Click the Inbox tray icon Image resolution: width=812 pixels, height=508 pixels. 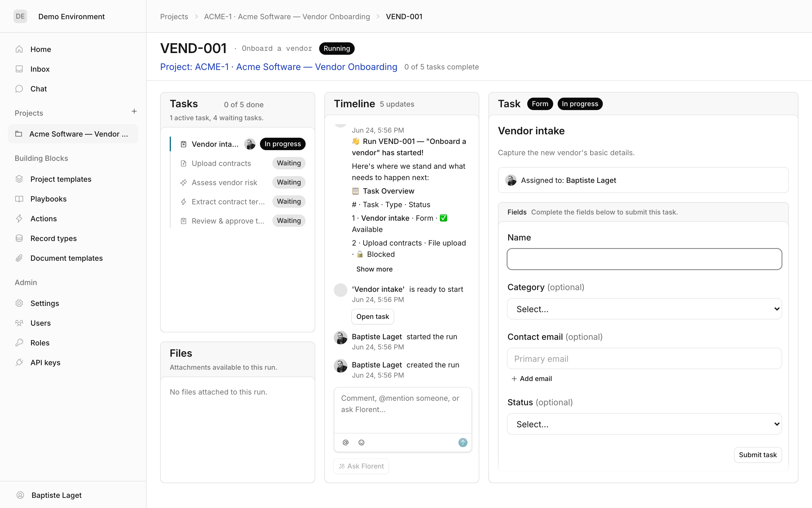(x=19, y=69)
